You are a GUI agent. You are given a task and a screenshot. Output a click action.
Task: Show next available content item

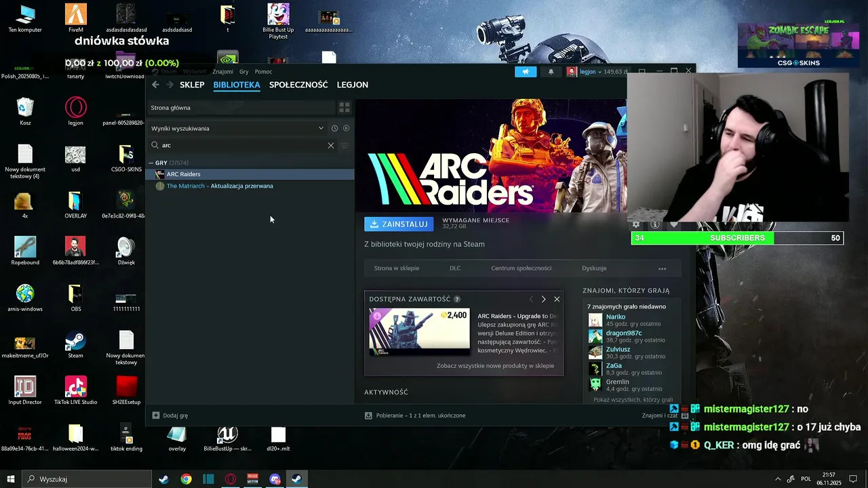coord(543,299)
